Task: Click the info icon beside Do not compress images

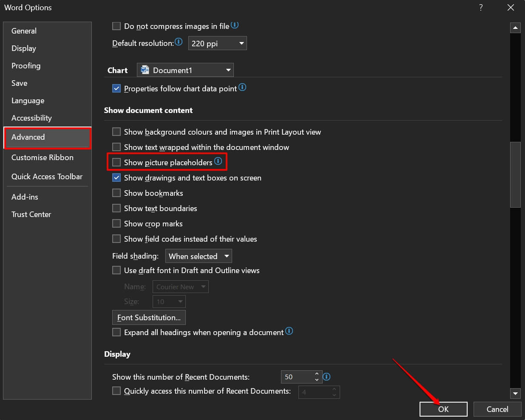Action: point(235,25)
